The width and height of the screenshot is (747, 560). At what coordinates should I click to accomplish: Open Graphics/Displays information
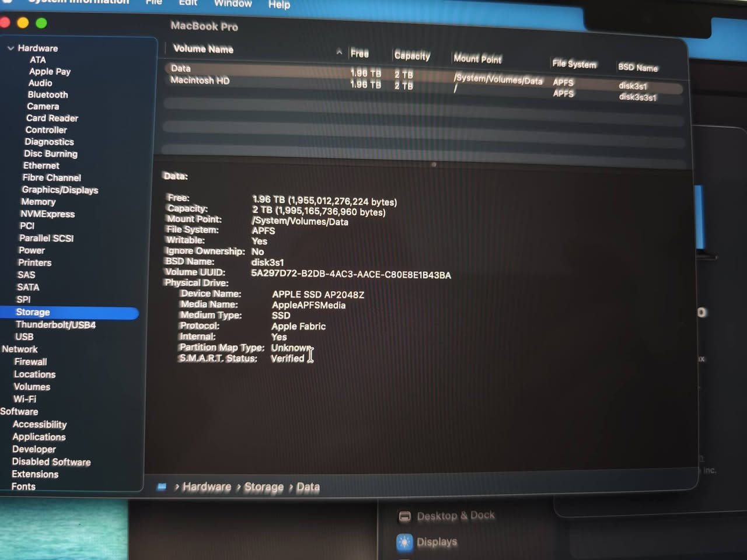click(x=60, y=190)
